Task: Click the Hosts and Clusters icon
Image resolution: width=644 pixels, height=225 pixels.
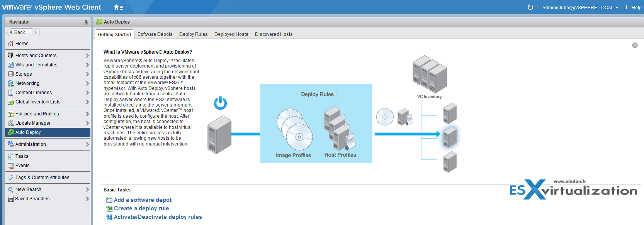Action: click(x=11, y=56)
